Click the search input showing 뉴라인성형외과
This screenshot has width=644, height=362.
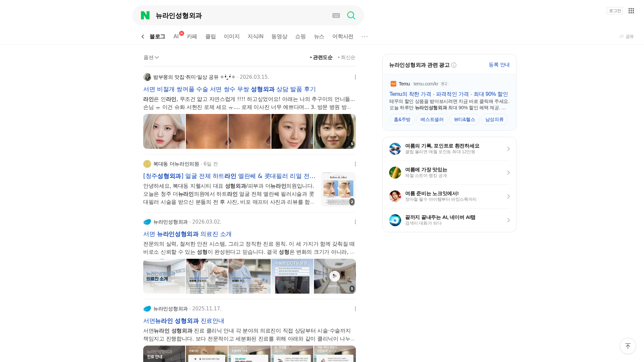tap(241, 15)
